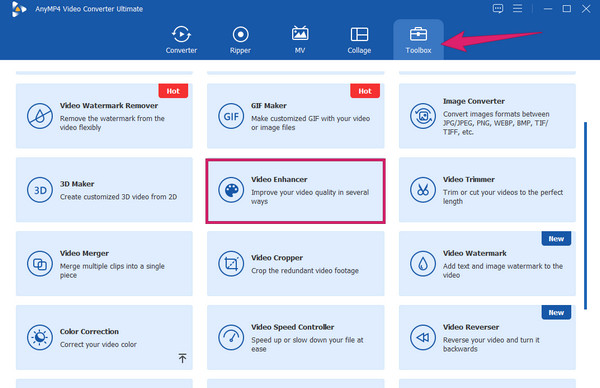Click 'Video Reverser' title text

pyautogui.click(x=471, y=327)
